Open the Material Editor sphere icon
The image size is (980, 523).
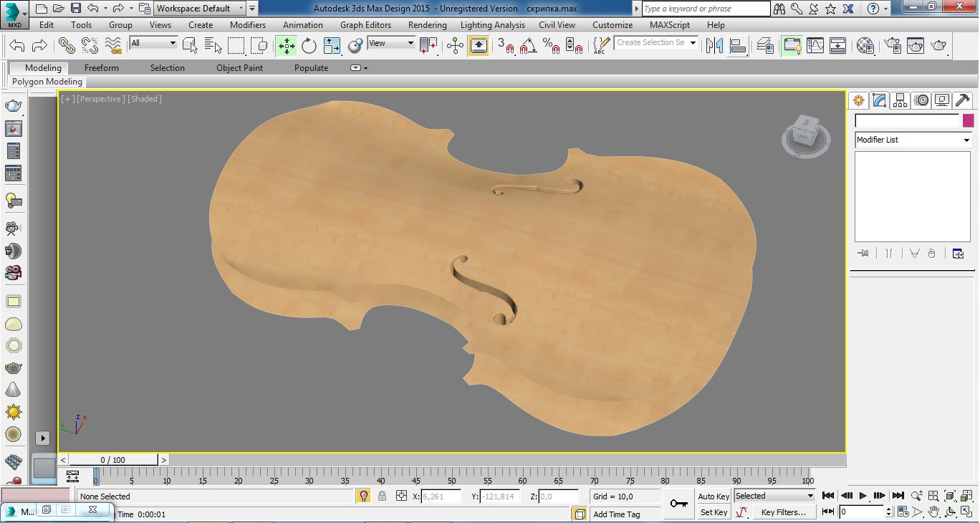click(865, 46)
